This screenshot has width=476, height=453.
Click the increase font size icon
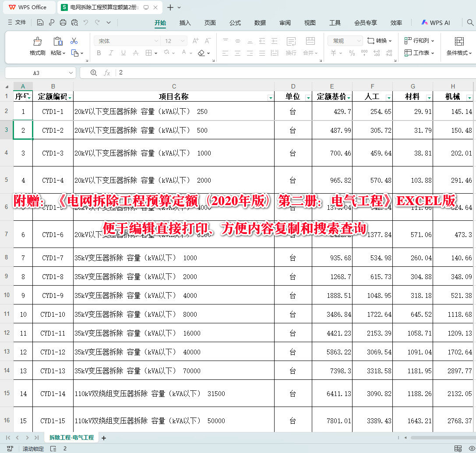point(195,39)
